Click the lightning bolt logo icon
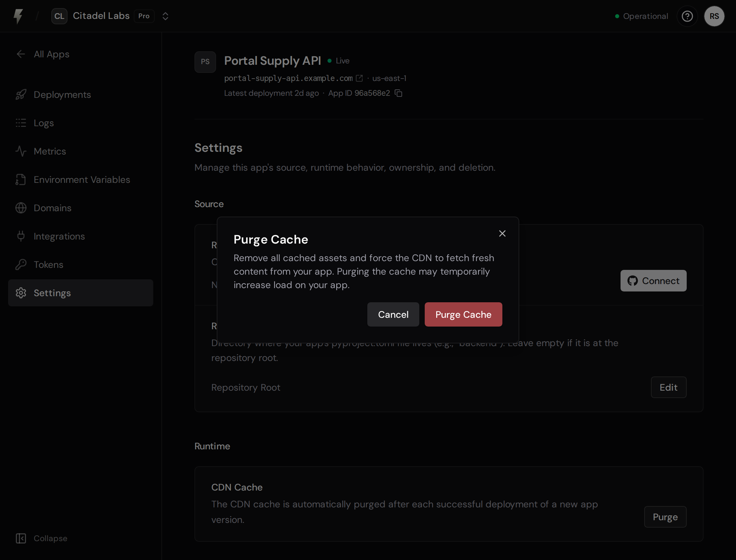 pos(18,16)
